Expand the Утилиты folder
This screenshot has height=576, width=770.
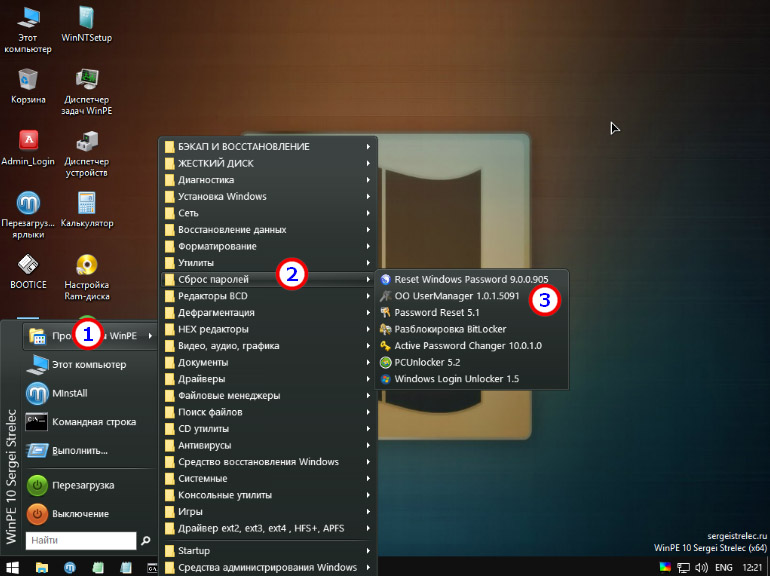tap(269, 263)
